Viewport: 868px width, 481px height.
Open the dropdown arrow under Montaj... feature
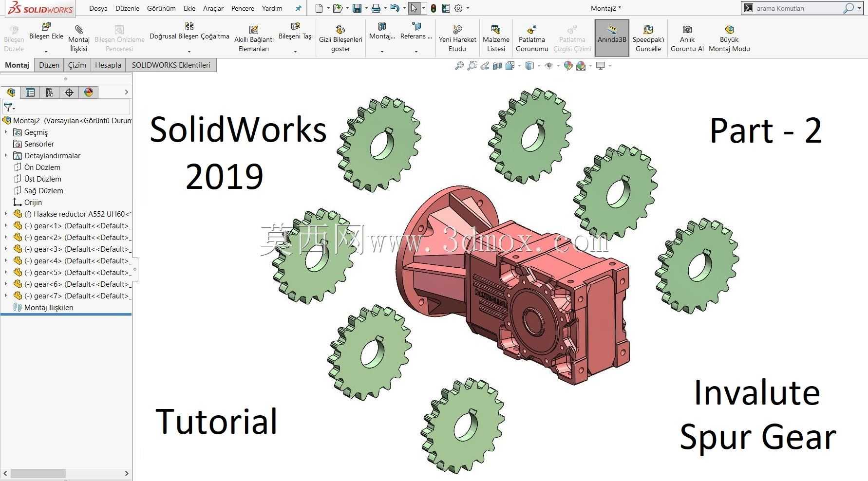382,51
